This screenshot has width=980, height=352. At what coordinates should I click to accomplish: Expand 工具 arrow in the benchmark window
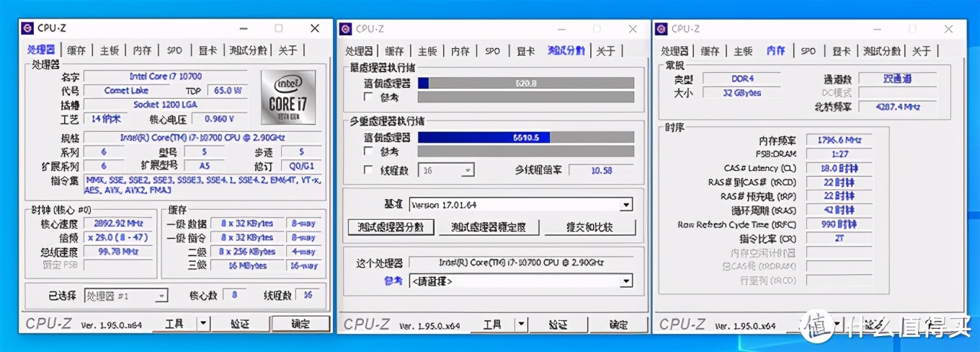(x=521, y=325)
